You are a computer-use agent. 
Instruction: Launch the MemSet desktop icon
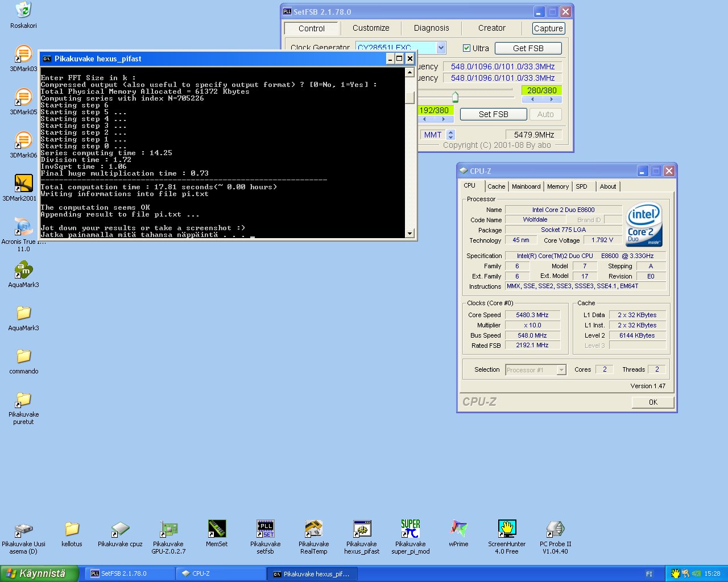point(217,534)
